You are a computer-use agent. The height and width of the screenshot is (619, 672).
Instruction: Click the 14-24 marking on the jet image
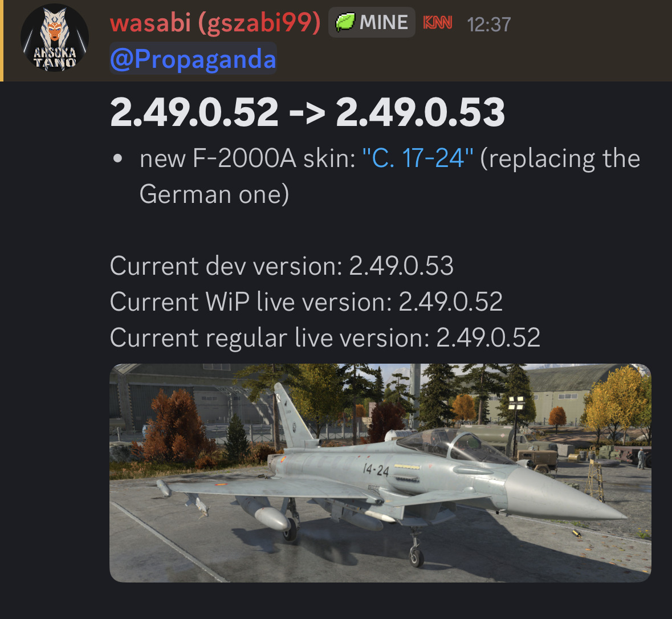376,470
